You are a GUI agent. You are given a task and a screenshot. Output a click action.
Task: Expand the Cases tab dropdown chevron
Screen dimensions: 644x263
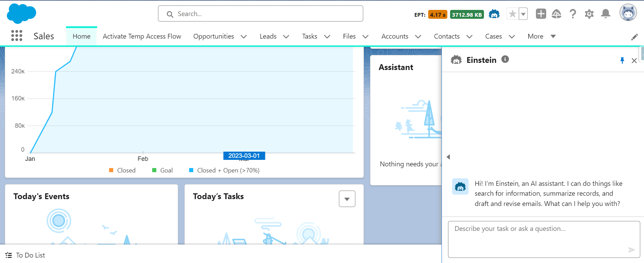512,37
